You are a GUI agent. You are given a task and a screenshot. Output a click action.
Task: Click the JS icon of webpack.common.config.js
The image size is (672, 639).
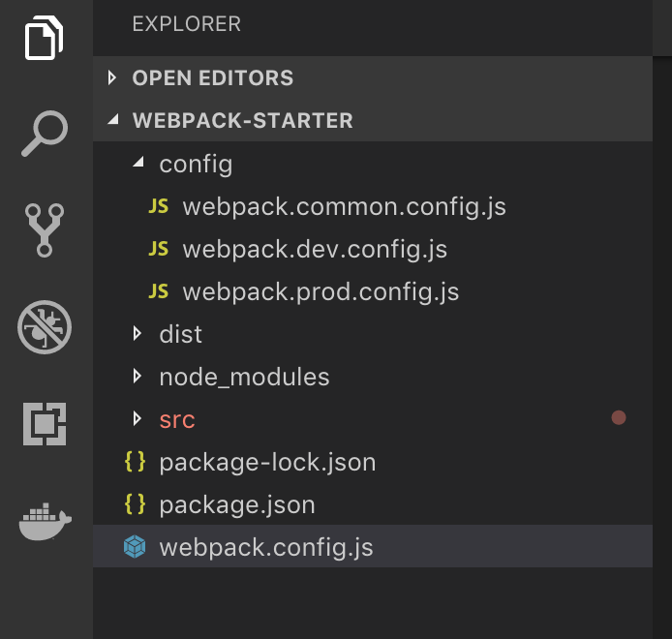pos(158,206)
